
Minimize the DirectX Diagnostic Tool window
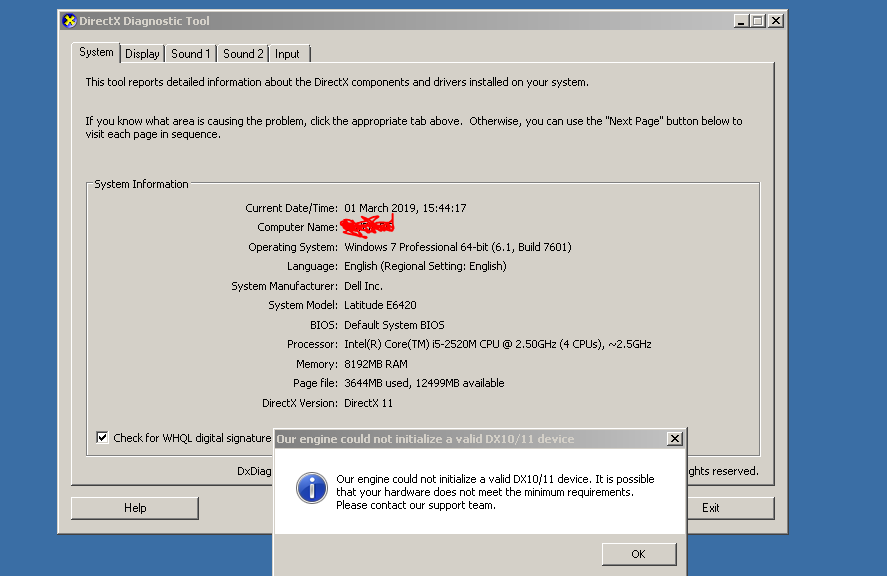[x=742, y=21]
